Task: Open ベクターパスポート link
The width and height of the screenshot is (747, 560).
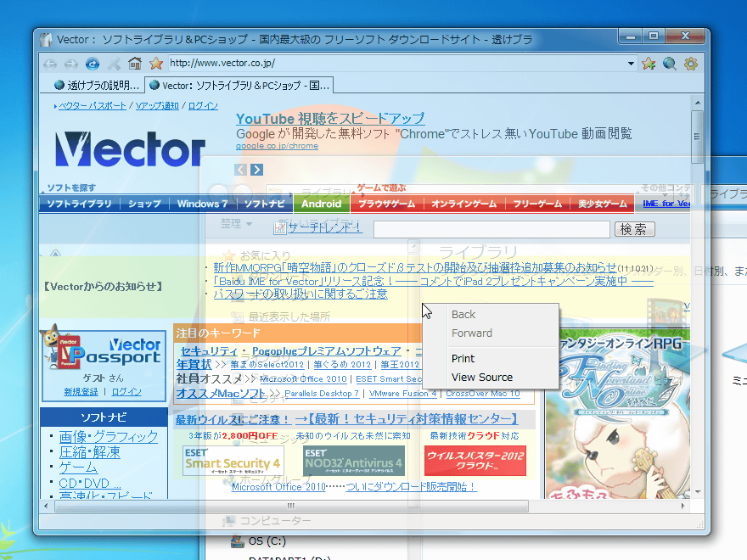Action: 93,106
